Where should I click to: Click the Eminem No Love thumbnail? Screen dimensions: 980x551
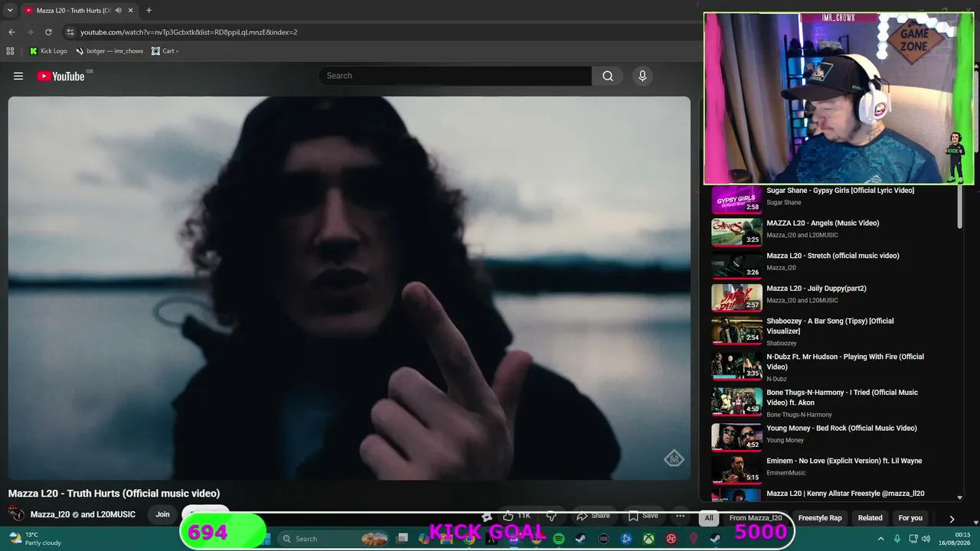tap(737, 470)
